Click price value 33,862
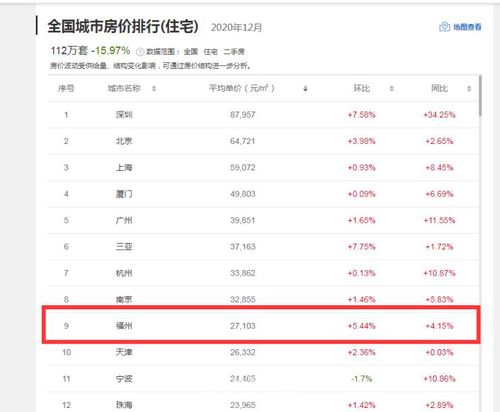This screenshot has height=412, width=500. (x=243, y=273)
